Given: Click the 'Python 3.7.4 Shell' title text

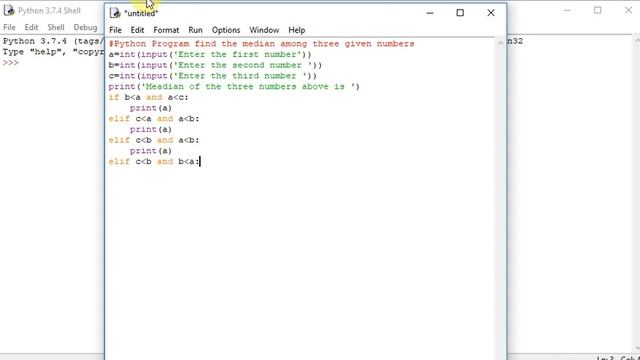Looking at the screenshot, I should coord(49,11).
